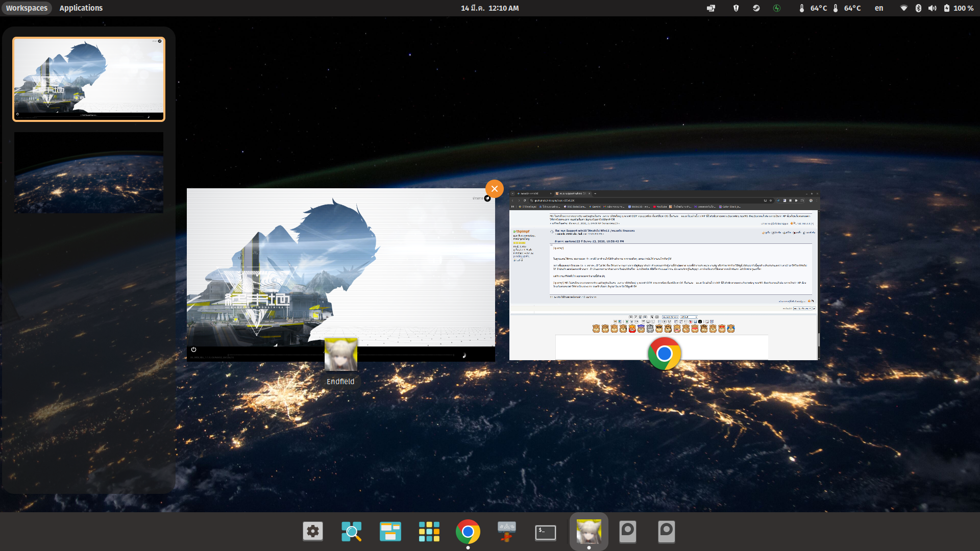
Task: Launch Google Chrome from the dock
Action: pyautogui.click(x=468, y=532)
